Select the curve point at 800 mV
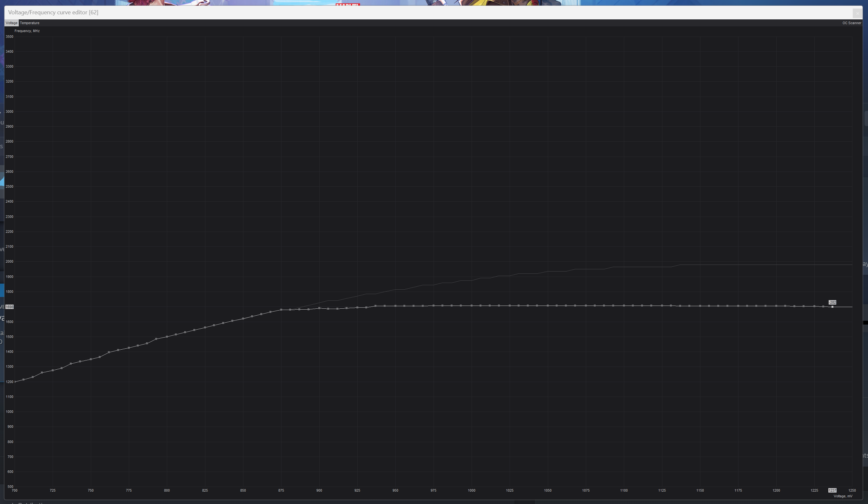This screenshot has width=868, height=504. 167,336
